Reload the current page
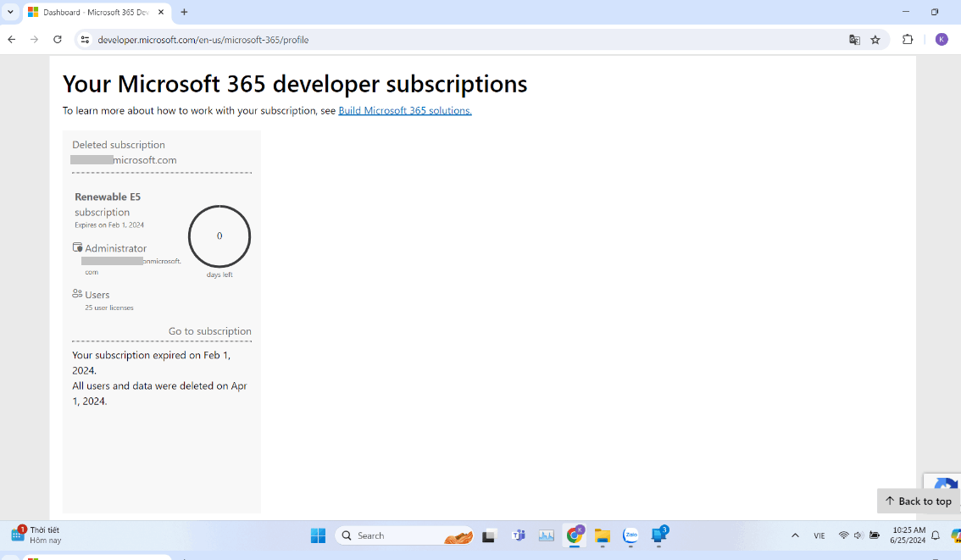 click(x=58, y=39)
